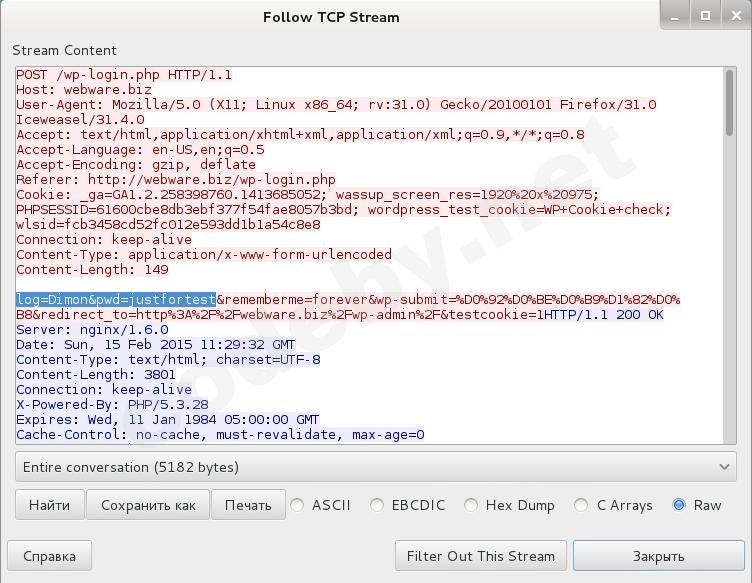The height and width of the screenshot is (583, 752).
Task: Click the 'Server: nginx/1.6.0' line
Action: [92, 329]
